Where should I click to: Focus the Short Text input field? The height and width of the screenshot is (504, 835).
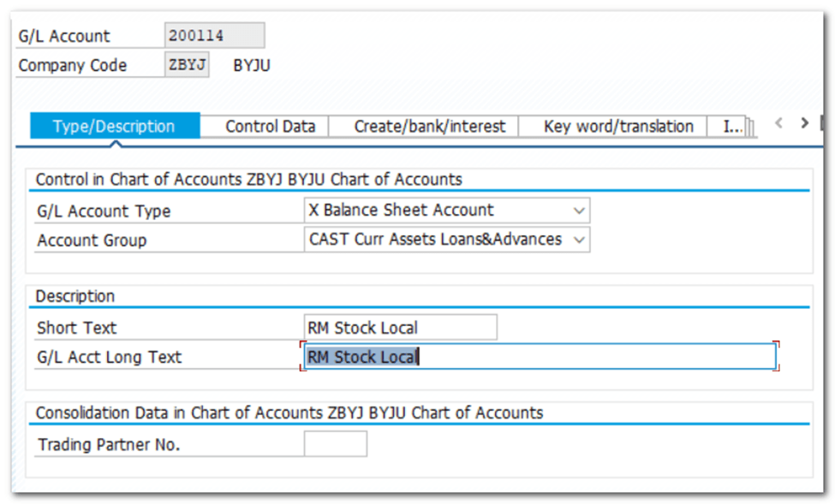tap(400, 328)
